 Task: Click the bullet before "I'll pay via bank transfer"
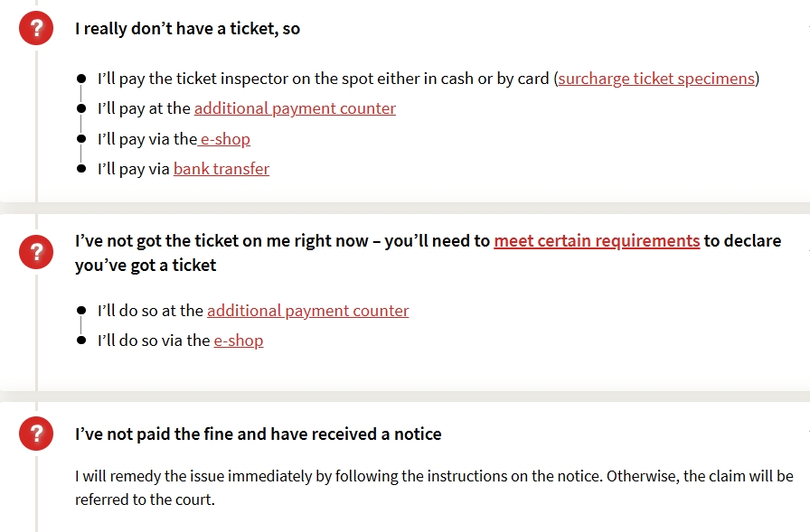coord(81,169)
